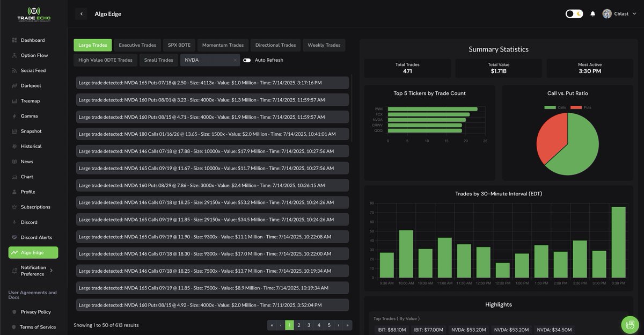The height and width of the screenshot is (335, 644).
Task: Open the Dashboard icon in sidebar
Action: [14, 40]
